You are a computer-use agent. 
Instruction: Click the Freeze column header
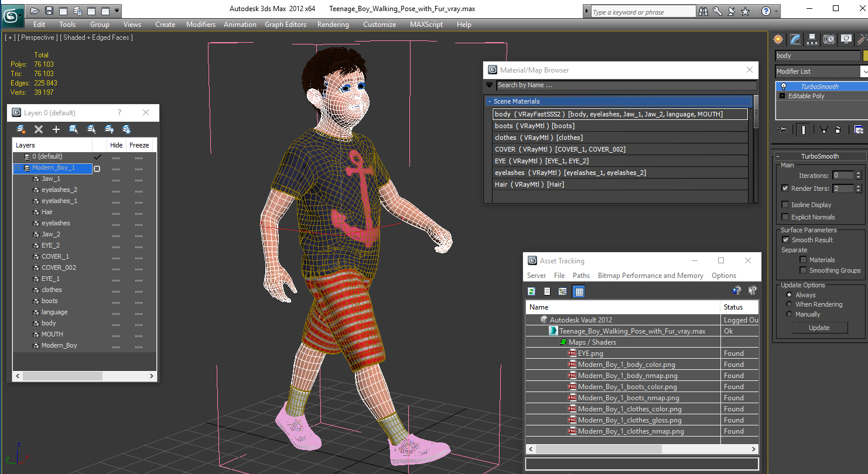click(x=139, y=145)
